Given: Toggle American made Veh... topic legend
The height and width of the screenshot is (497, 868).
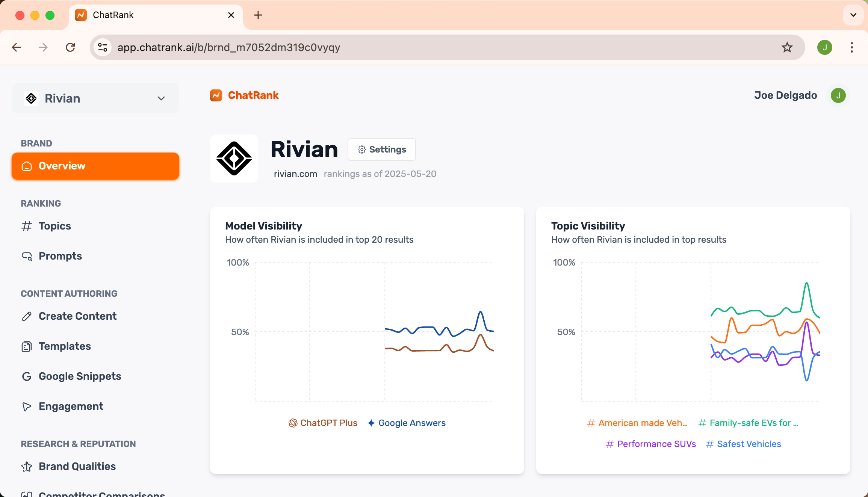Looking at the screenshot, I should [637, 423].
